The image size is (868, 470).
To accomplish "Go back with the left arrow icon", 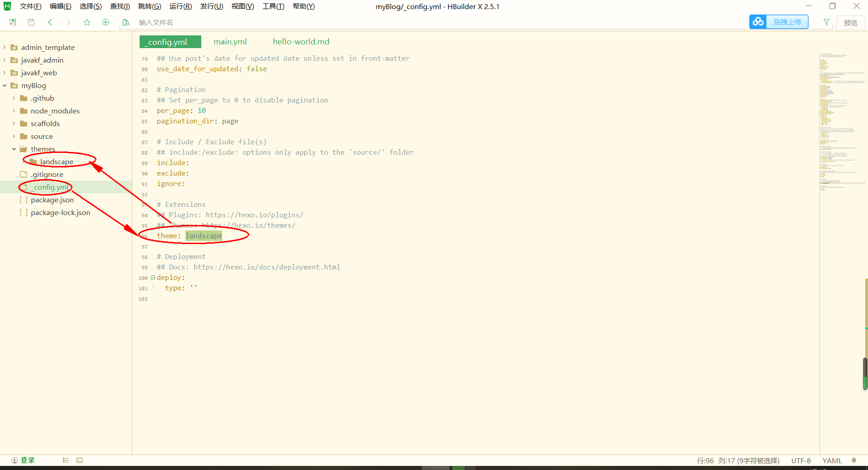I will coord(50,22).
